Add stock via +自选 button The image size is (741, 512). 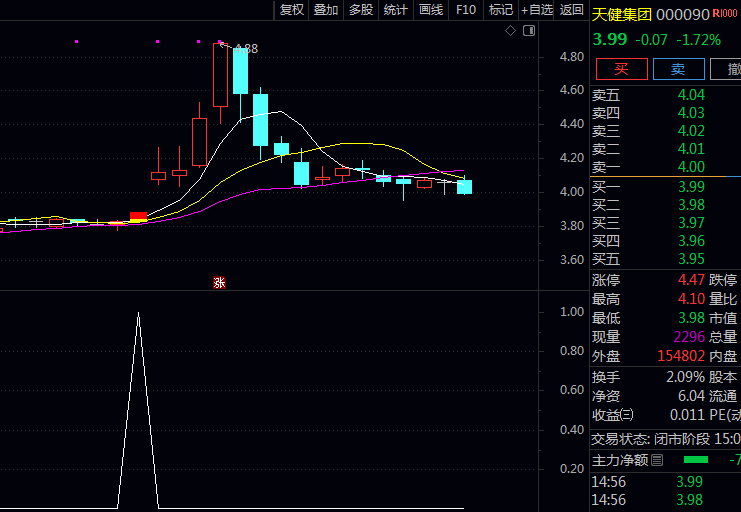(537, 10)
